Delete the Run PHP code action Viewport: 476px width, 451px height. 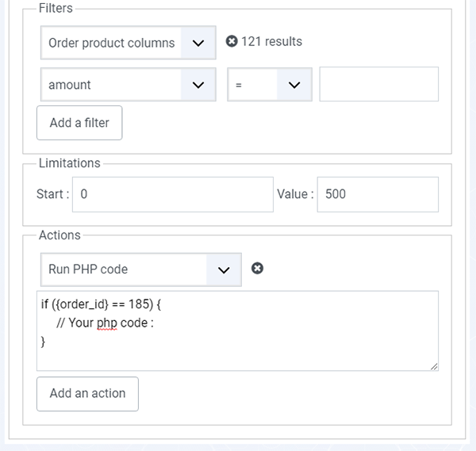257,268
